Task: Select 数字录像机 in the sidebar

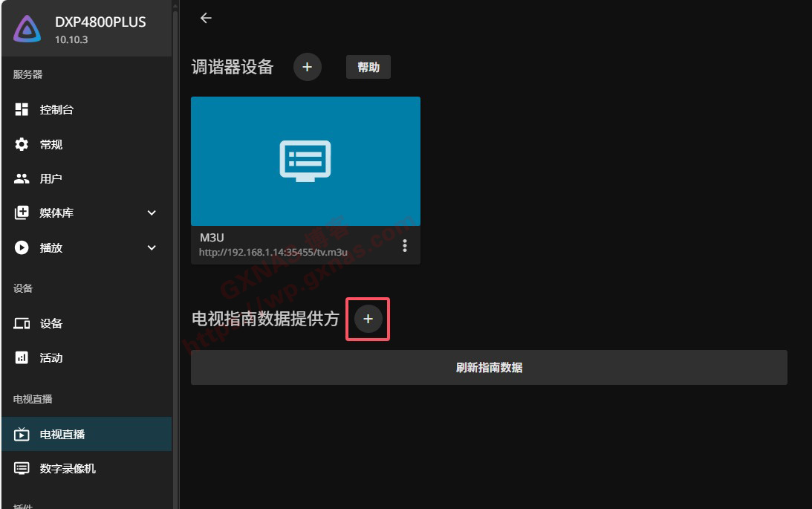Action: (67, 469)
